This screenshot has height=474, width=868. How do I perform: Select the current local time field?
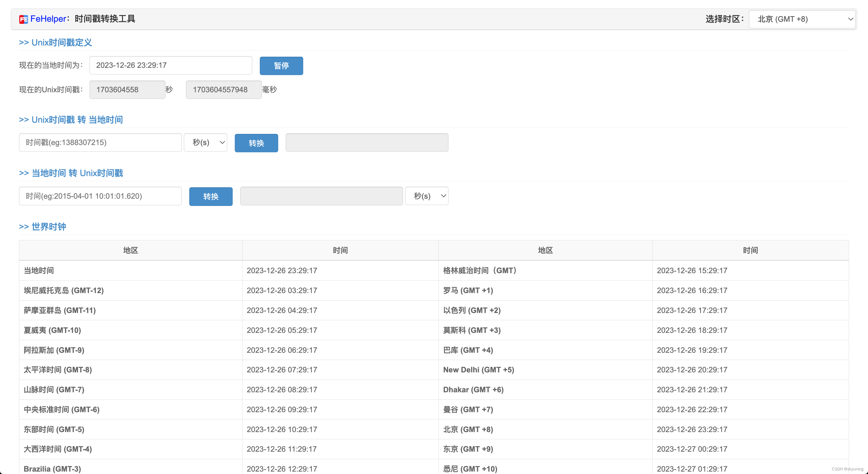point(171,65)
